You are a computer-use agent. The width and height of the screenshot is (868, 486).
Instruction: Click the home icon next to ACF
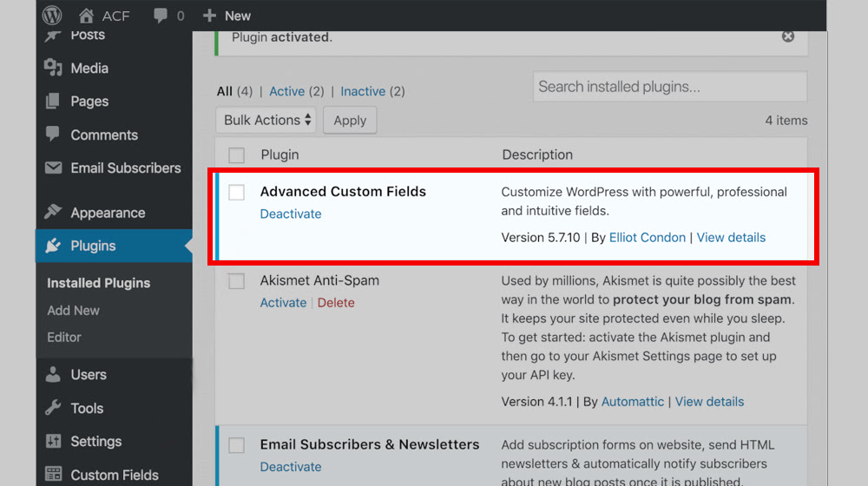pos(86,16)
